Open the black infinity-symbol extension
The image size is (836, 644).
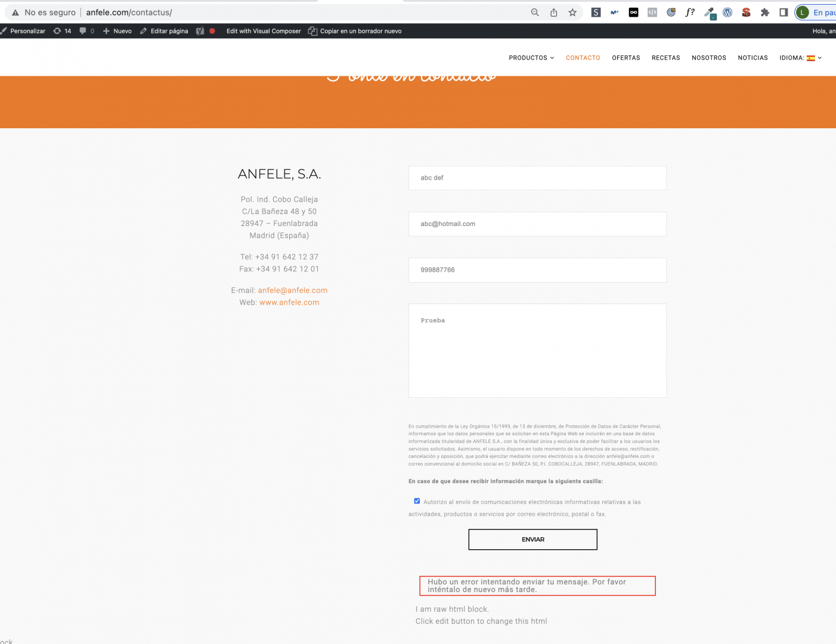tap(633, 13)
